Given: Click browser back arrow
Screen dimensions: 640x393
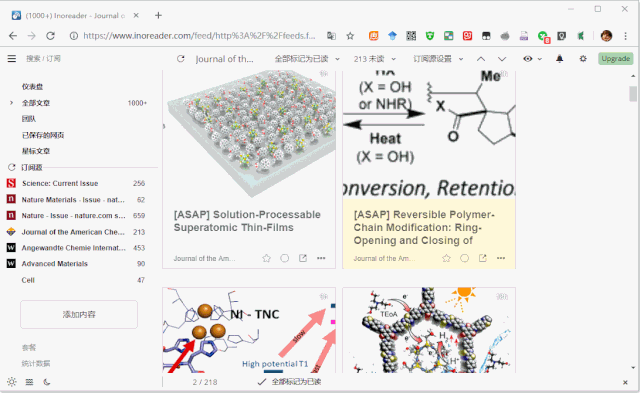Looking at the screenshot, I should (x=13, y=36).
